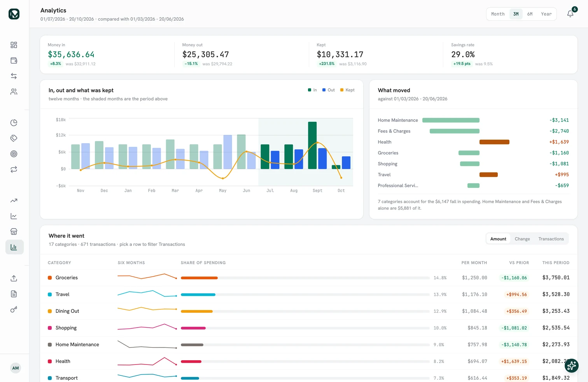Select the Month range option

(x=498, y=14)
